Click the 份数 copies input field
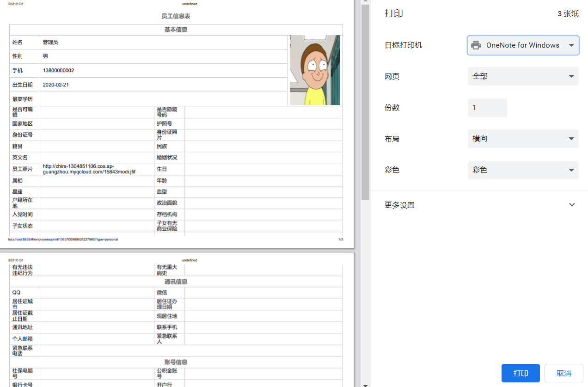The height and width of the screenshot is (387, 588). [487, 107]
